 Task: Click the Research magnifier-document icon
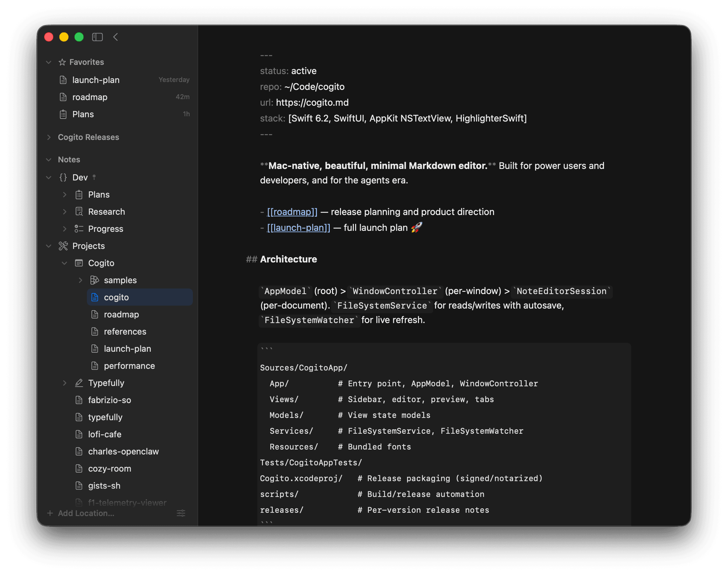79,211
